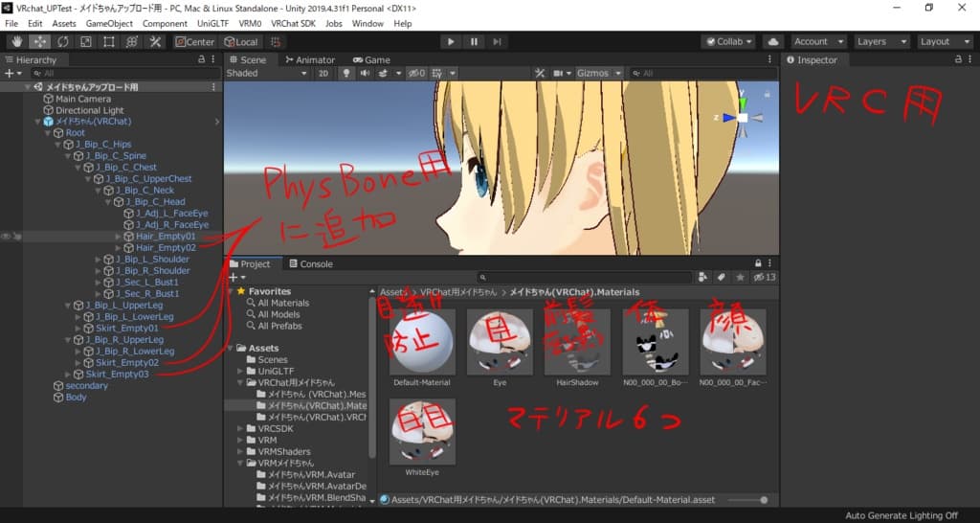
Task: Collapse the Assets folder tree
Action: pos(230,348)
